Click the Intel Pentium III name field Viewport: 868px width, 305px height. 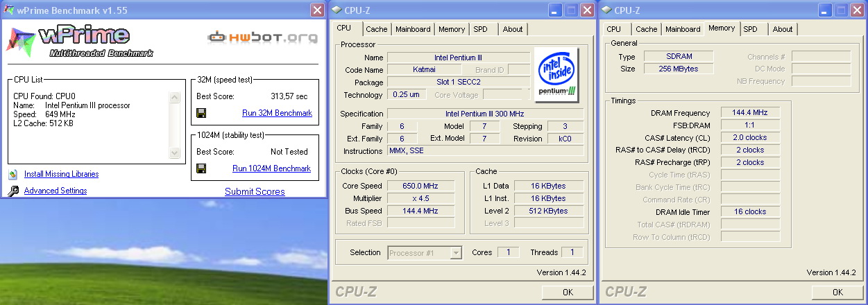coord(459,58)
